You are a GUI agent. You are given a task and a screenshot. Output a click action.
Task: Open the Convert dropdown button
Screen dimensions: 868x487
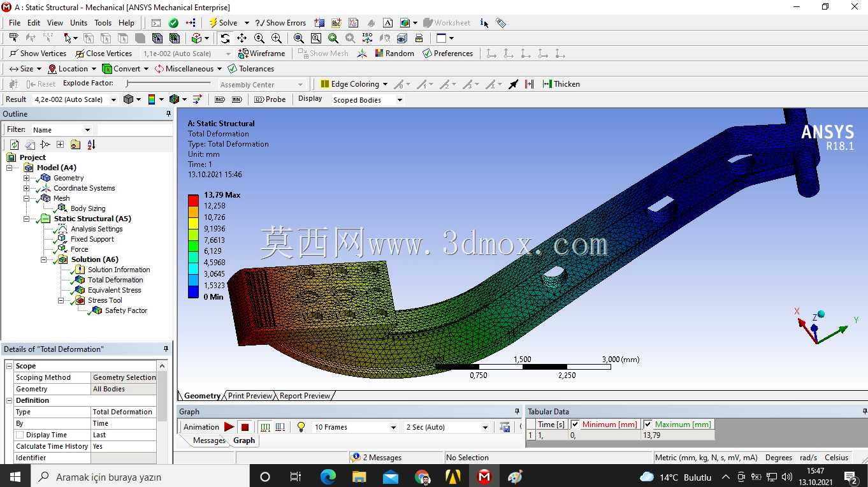click(x=126, y=69)
